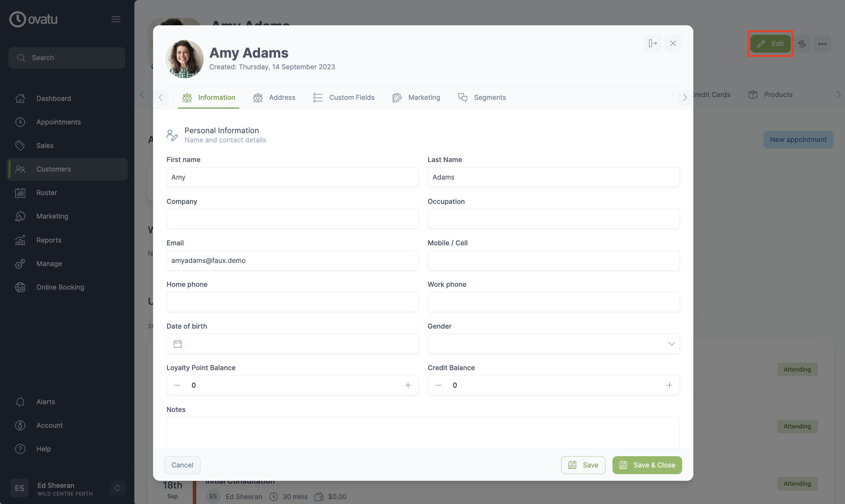Open the Roster section
This screenshot has height=504, width=845.
46,193
